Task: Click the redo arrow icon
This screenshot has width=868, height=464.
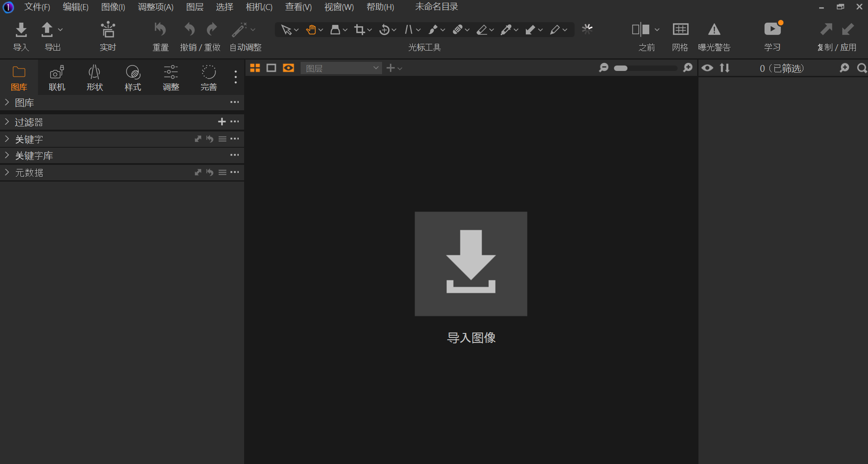Action: tap(212, 30)
